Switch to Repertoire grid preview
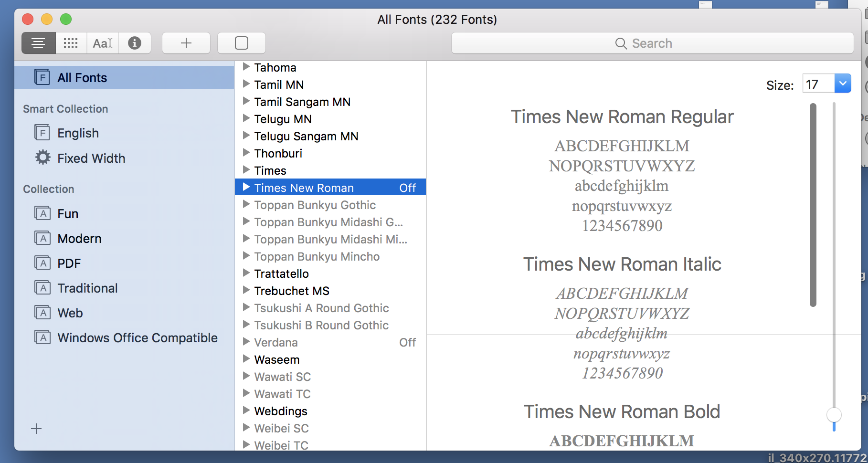The image size is (868, 463). (71, 43)
